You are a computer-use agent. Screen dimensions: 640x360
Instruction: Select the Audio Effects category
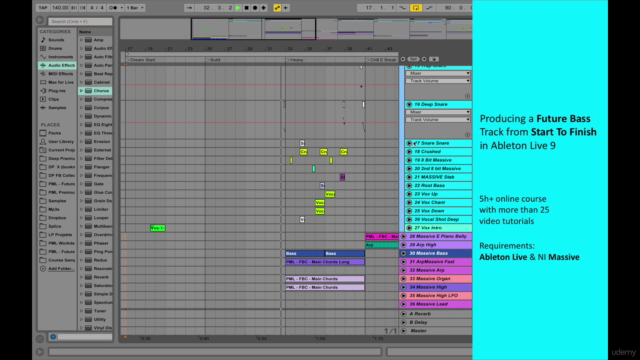point(57,65)
